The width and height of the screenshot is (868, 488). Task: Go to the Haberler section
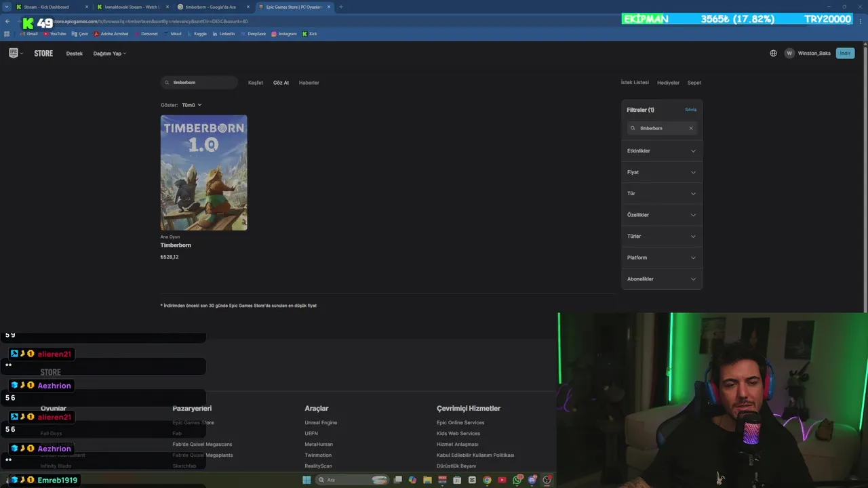[x=309, y=83]
